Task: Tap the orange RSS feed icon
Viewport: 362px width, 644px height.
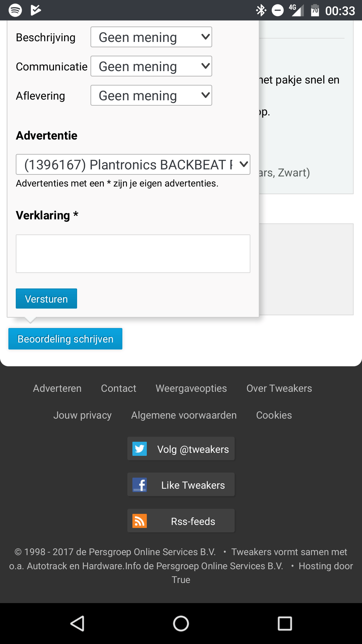Action: tap(139, 521)
